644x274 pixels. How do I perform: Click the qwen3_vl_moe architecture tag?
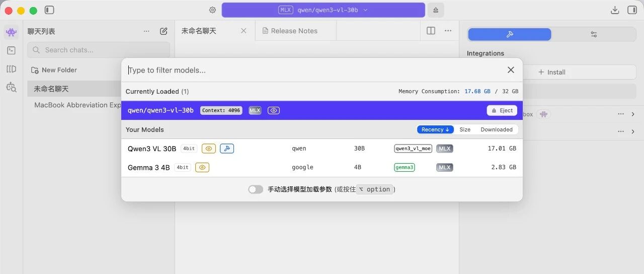413,149
